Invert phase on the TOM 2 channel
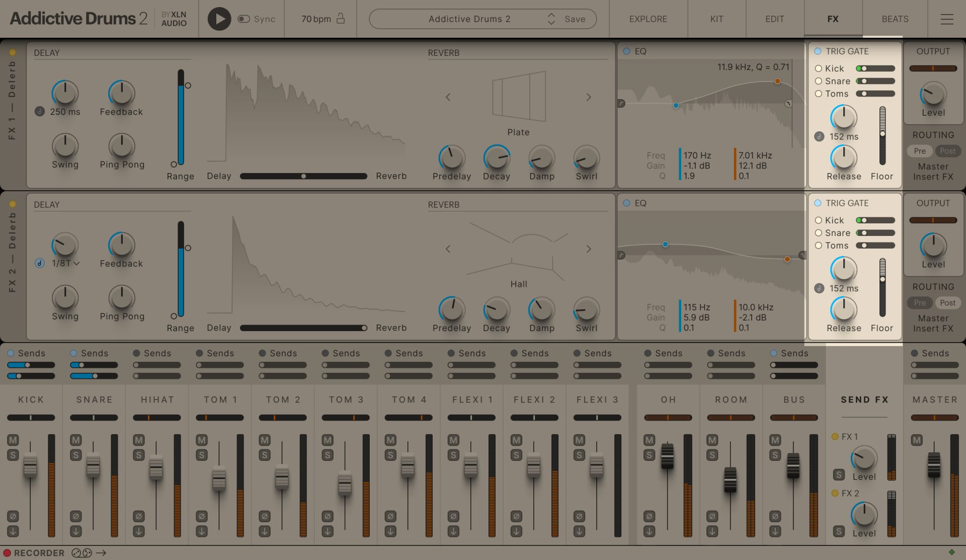The width and height of the screenshot is (966, 560). point(264,516)
